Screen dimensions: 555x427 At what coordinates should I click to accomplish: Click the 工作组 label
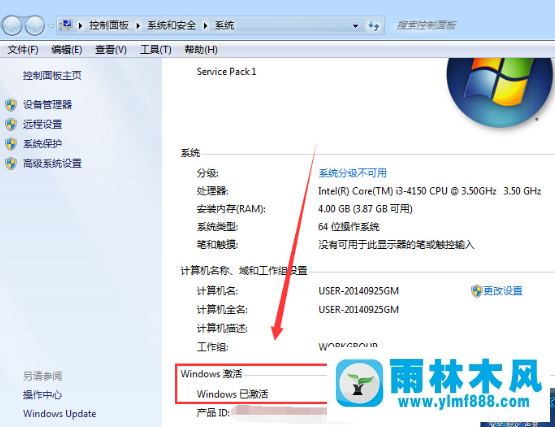(x=212, y=347)
